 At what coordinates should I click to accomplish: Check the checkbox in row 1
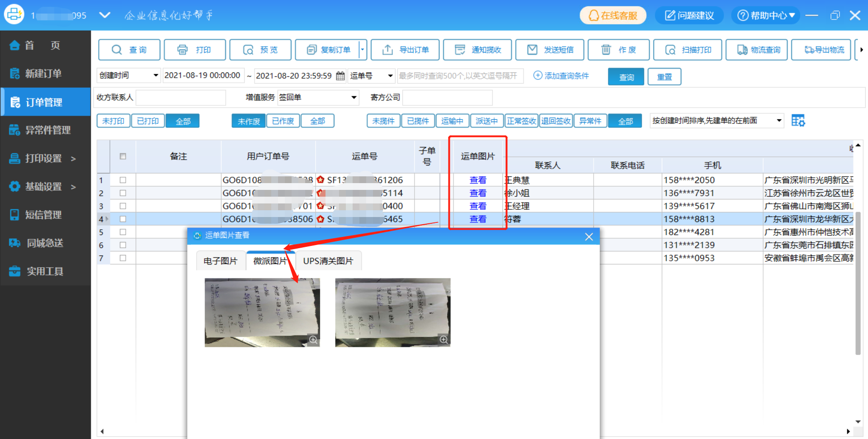(123, 180)
